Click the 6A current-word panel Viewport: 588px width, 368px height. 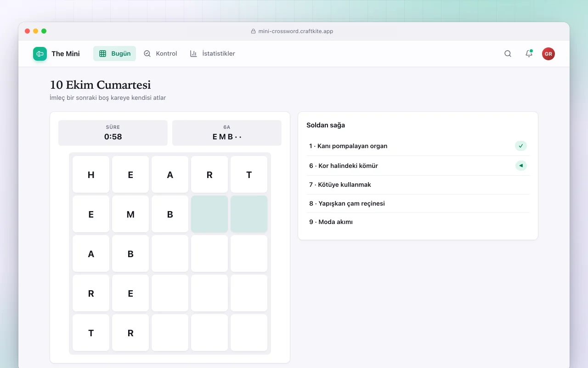(x=227, y=133)
